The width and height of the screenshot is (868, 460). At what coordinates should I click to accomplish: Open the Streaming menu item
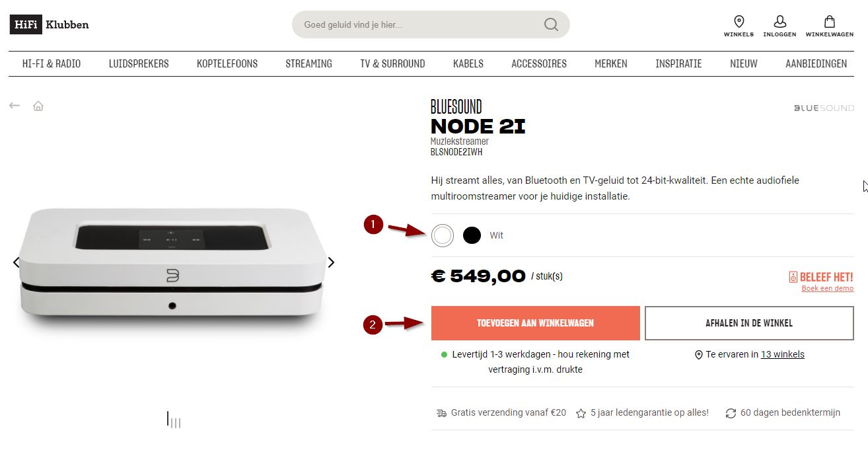[308, 64]
